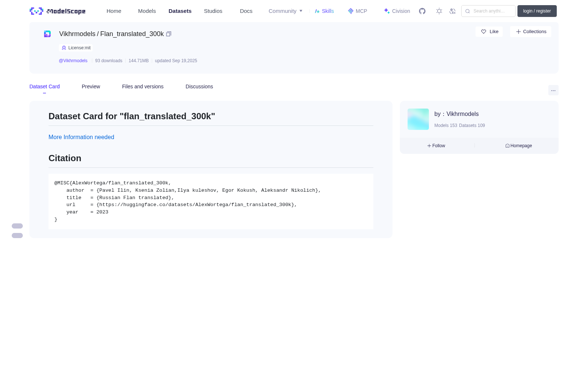This screenshot has width=588, height=368.
Task: Open the Datasets navigation item
Action: click(180, 11)
